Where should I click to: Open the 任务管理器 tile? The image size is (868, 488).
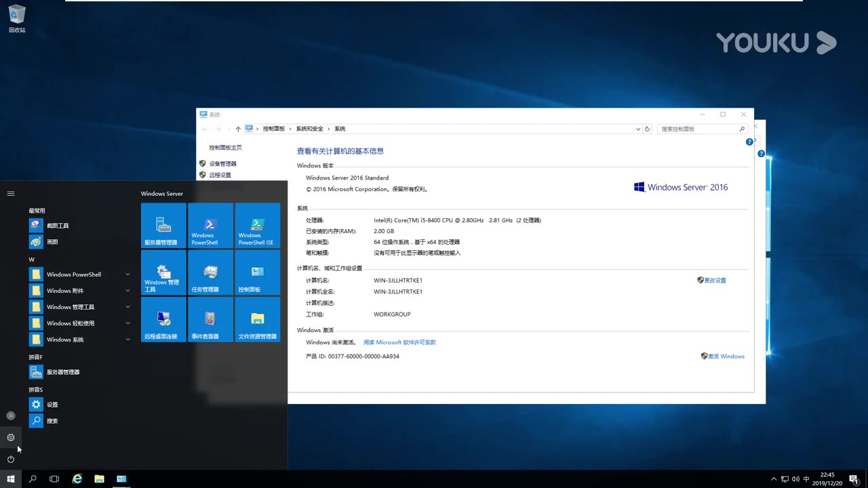coord(210,272)
